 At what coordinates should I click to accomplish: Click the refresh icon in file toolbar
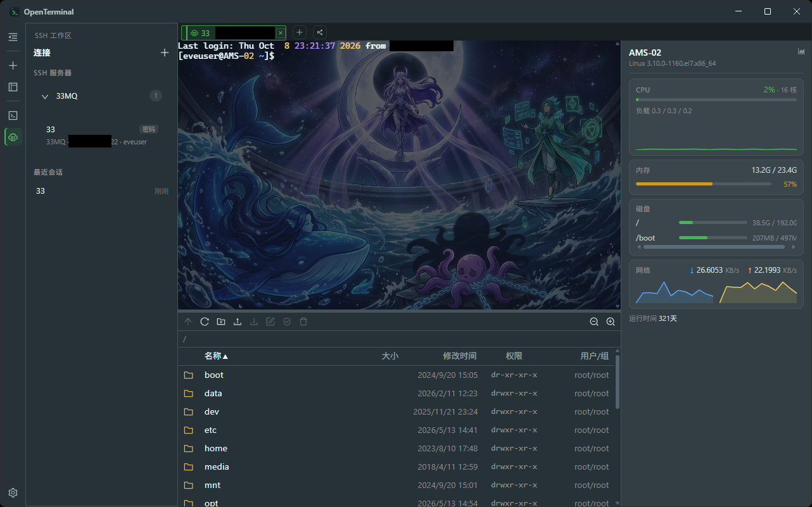tap(205, 322)
